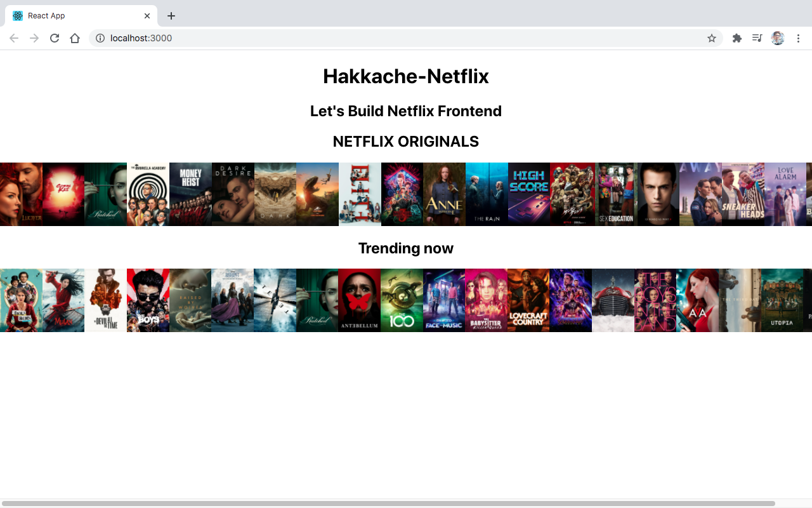Click the horizontal page scrollbar

point(388,504)
